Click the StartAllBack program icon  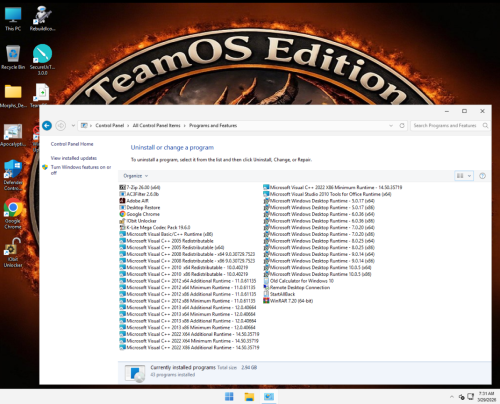pos(266,294)
